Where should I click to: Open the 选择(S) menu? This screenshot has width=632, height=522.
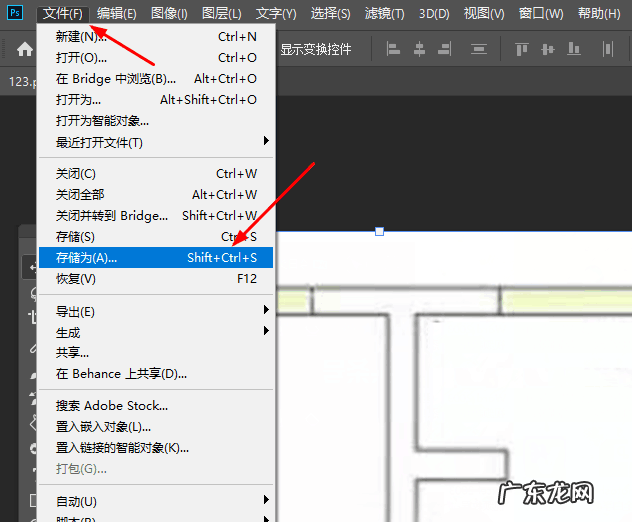[331, 14]
